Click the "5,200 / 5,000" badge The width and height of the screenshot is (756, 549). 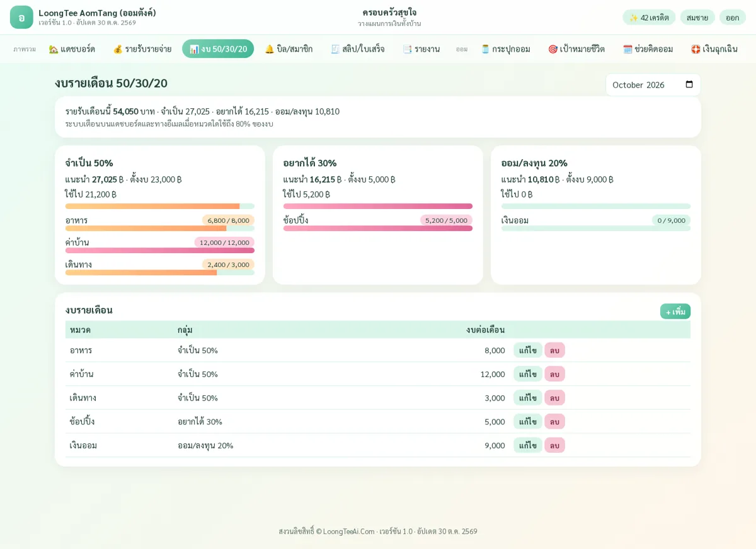point(446,220)
